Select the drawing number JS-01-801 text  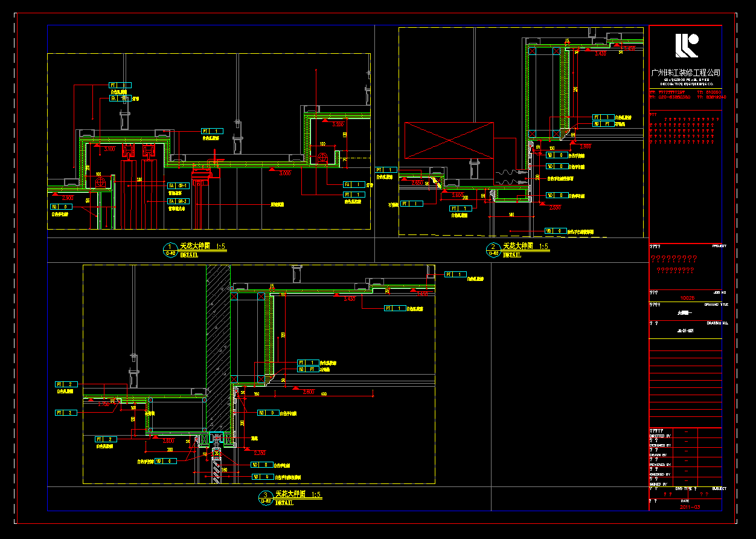click(685, 331)
